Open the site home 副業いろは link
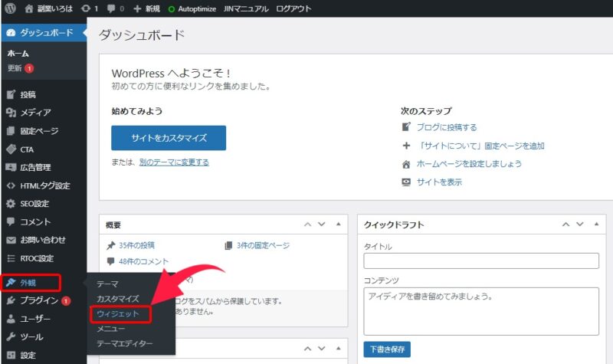 pos(48,8)
